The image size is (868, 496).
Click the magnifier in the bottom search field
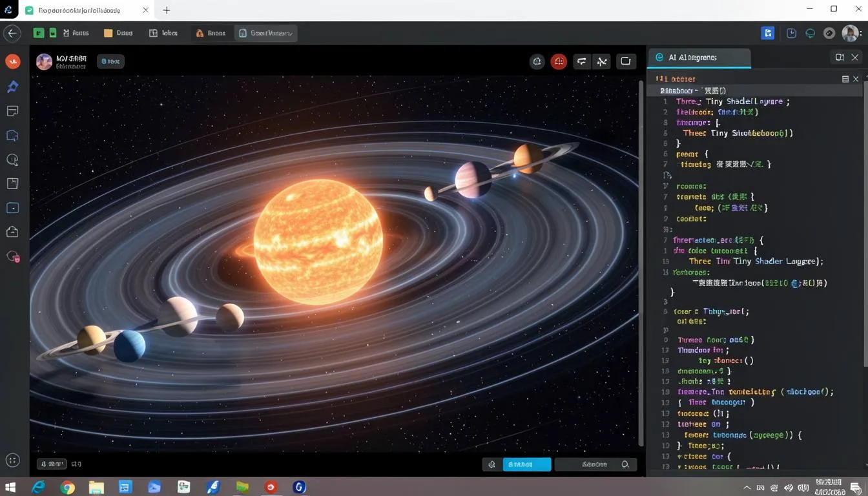(624, 464)
